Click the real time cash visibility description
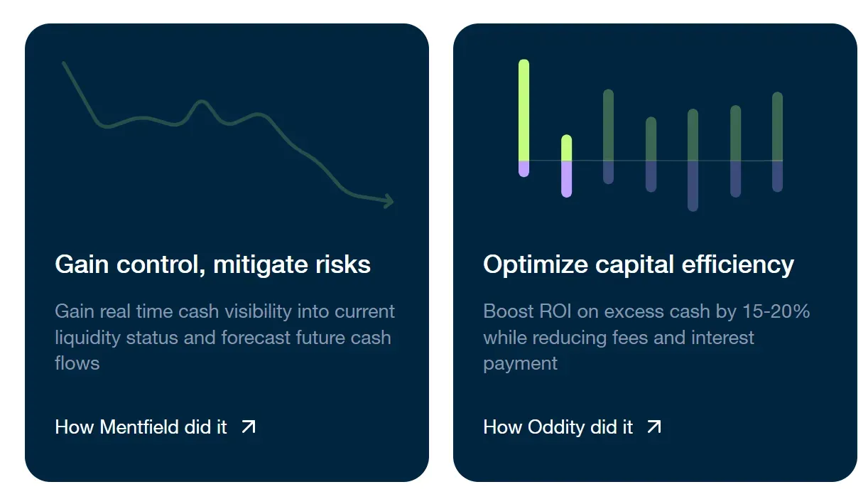Image resolution: width=868 pixels, height=504 pixels. point(224,337)
